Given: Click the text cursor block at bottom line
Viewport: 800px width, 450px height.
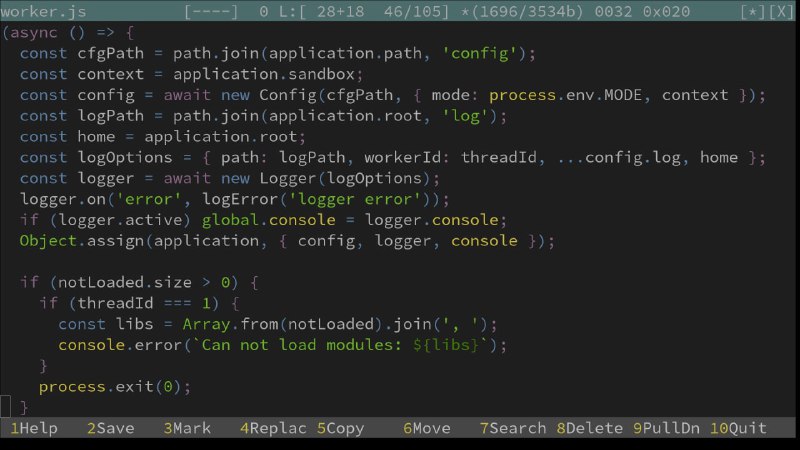Looking at the screenshot, I should click(x=5, y=407).
